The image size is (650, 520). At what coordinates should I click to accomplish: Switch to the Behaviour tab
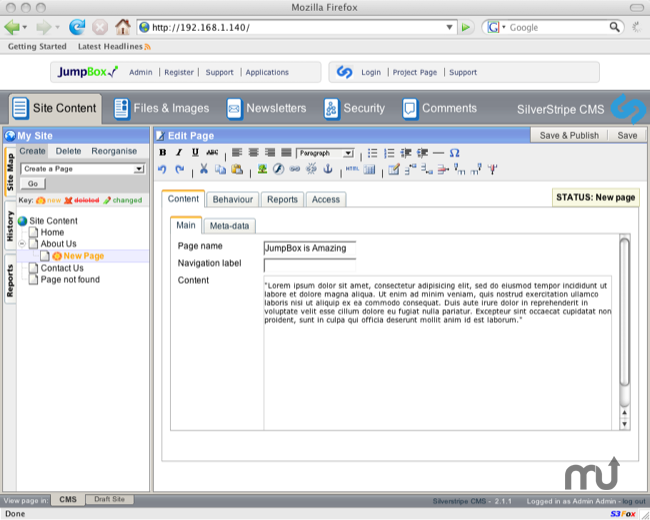[x=233, y=199]
